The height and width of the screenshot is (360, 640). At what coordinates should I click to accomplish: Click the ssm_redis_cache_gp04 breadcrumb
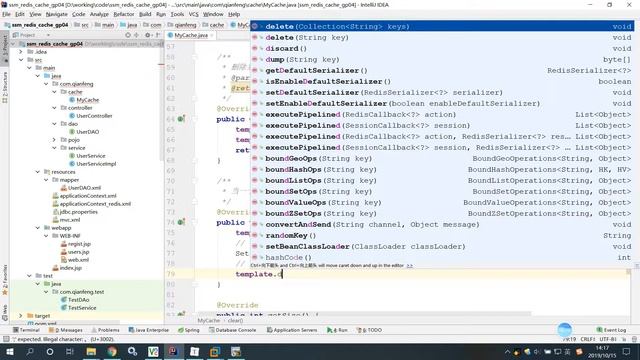pos(36,25)
